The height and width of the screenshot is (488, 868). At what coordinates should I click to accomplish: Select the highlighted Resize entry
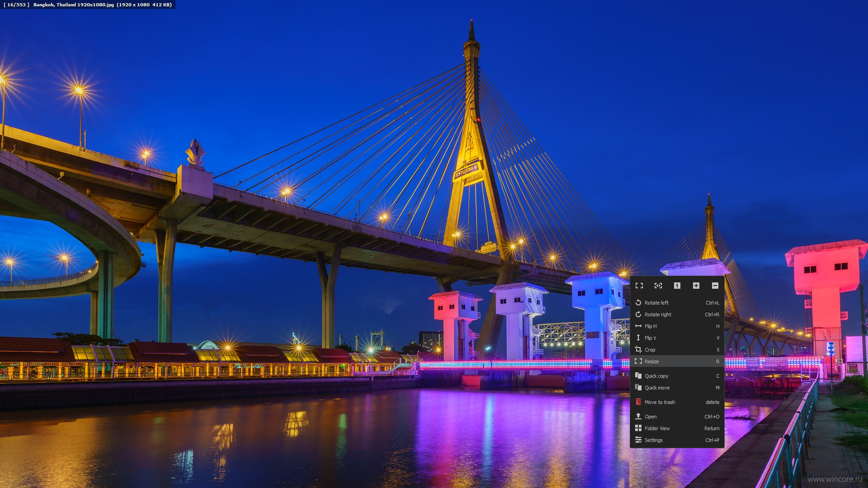[x=677, y=361]
